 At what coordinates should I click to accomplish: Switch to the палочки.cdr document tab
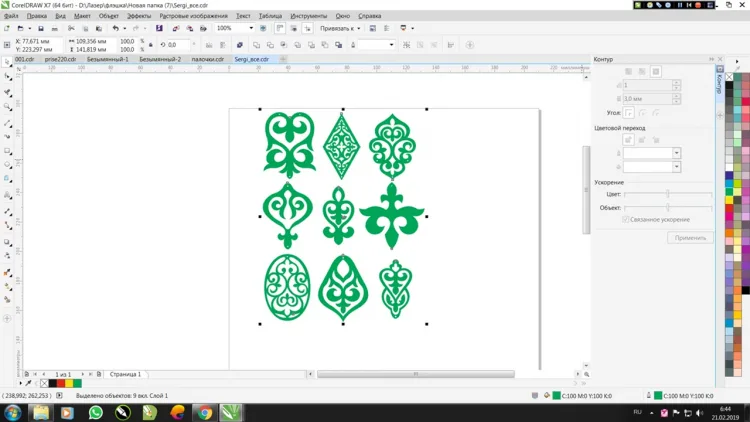(208, 59)
